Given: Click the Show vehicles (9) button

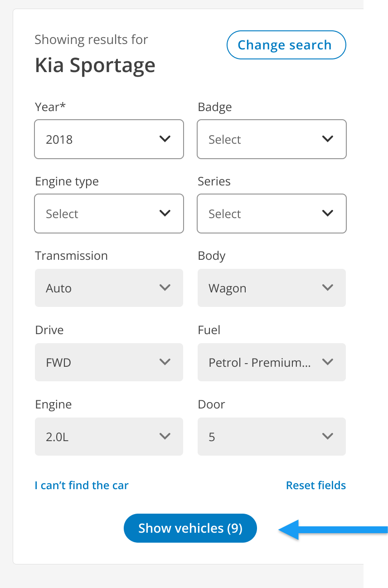Looking at the screenshot, I should (x=190, y=528).
